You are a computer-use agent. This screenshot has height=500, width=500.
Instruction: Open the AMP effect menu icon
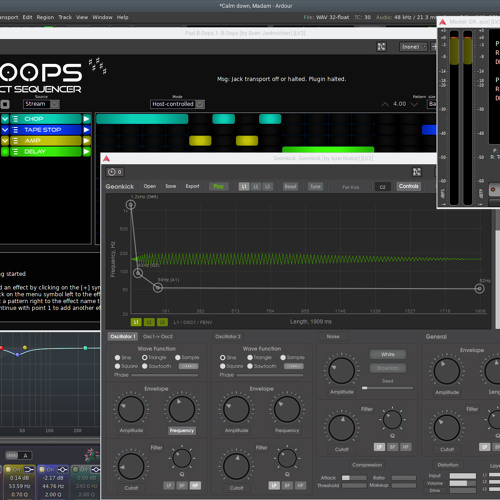(x=15, y=141)
